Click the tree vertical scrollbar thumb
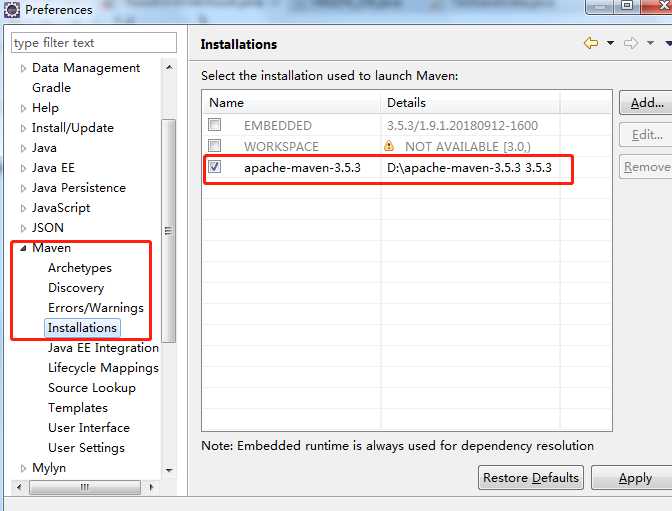This screenshot has height=511, width=672. (169, 231)
